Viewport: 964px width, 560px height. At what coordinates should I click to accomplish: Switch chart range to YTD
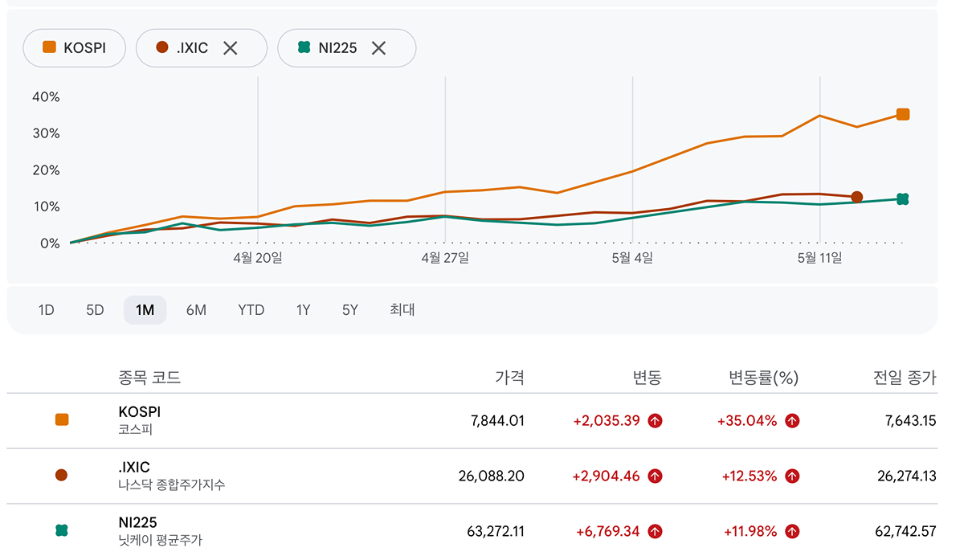[251, 310]
